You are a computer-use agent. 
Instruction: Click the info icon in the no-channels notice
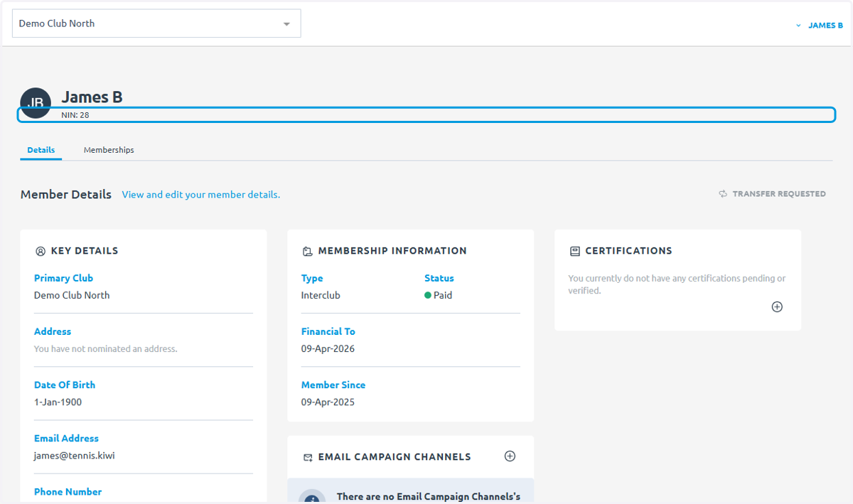click(312, 499)
